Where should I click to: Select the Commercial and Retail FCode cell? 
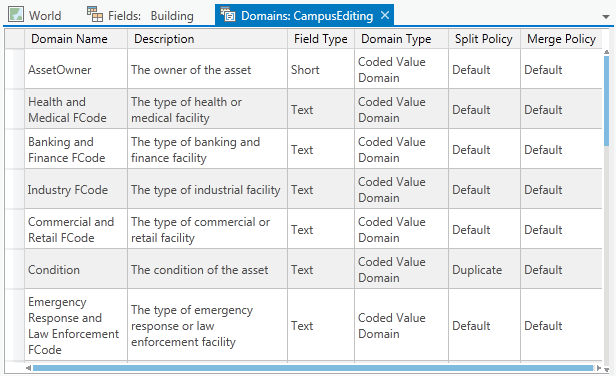pyautogui.click(x=76, y=229)
